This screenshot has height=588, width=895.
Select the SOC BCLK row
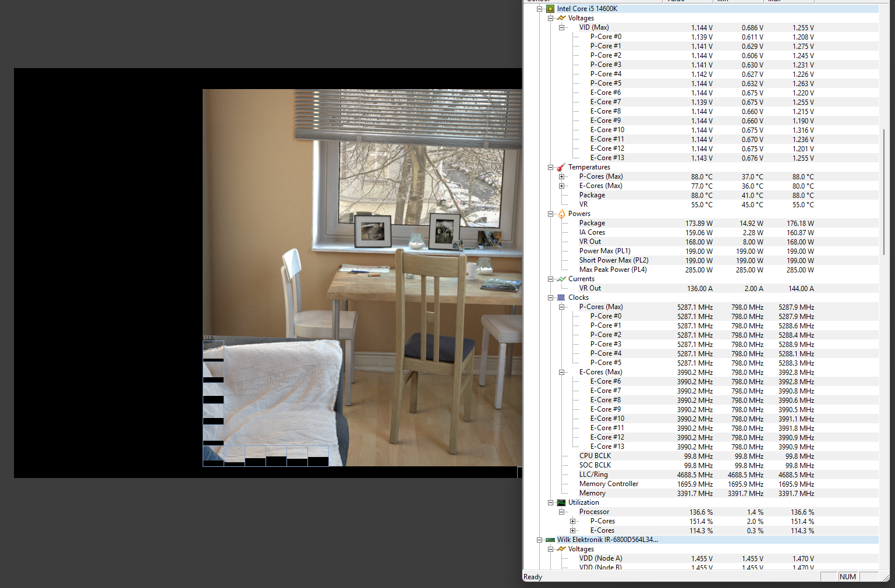point(701,465)
